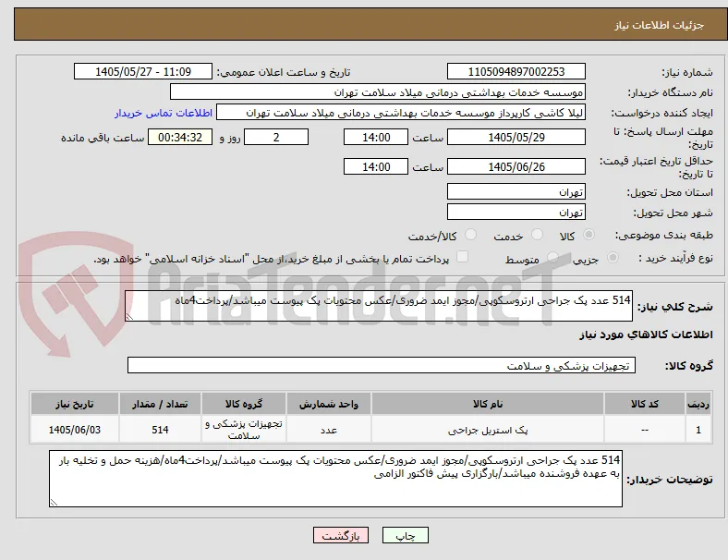This screenshot has width=728, height=560.
Task: Click the resize handle of the buyer notes textarea
Action: [54, 502]
